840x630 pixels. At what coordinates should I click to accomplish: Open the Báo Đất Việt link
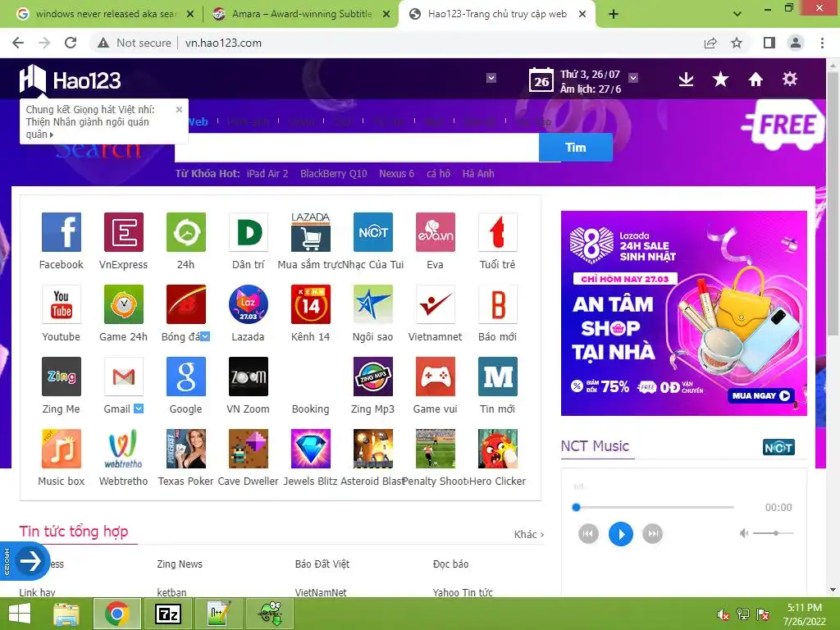pyautogui.click(x=322, y=564)
